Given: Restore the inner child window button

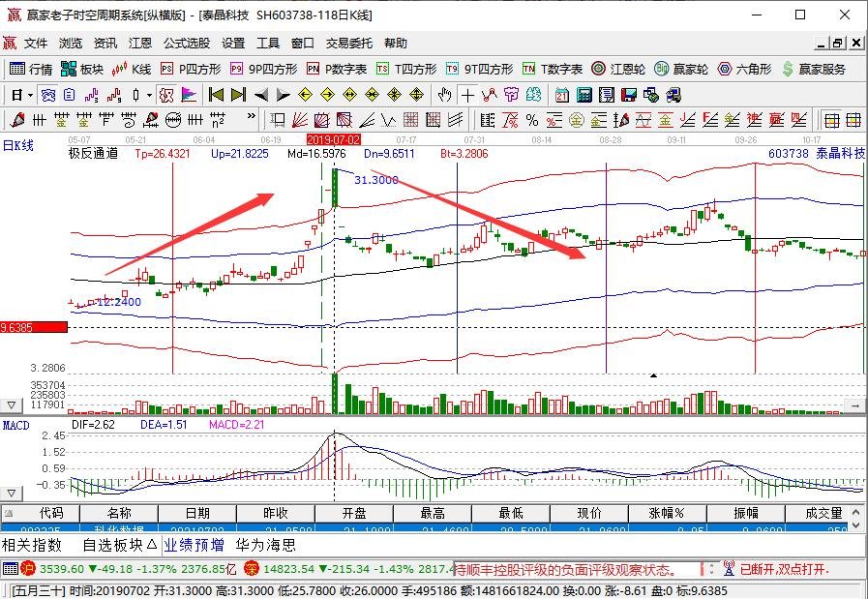Looking at the screenshot, I should [838, 44].
